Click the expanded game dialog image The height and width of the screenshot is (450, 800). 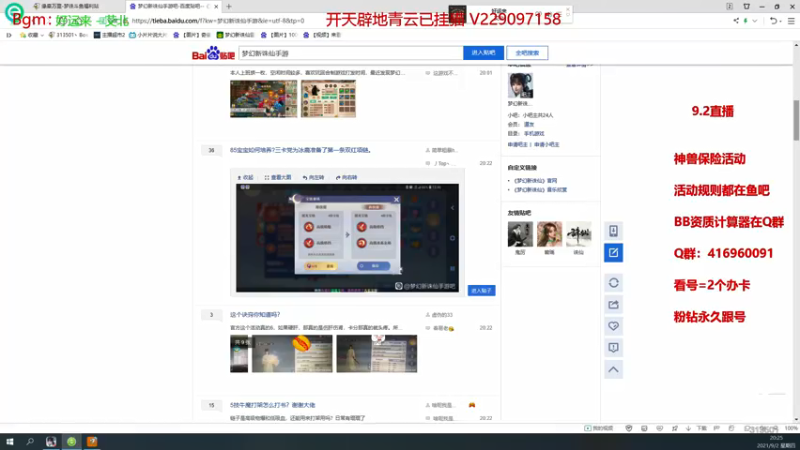[347, 238]
